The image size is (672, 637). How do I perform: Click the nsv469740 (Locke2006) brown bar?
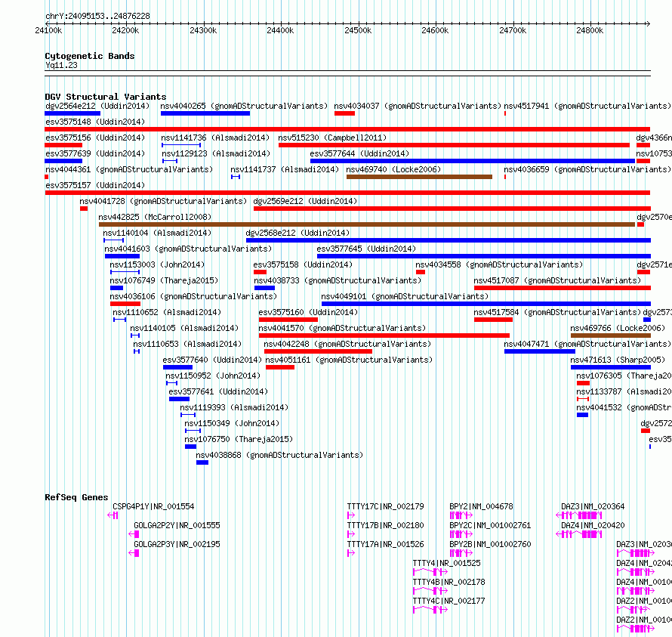pyautogui.click(x=419, y=177)
